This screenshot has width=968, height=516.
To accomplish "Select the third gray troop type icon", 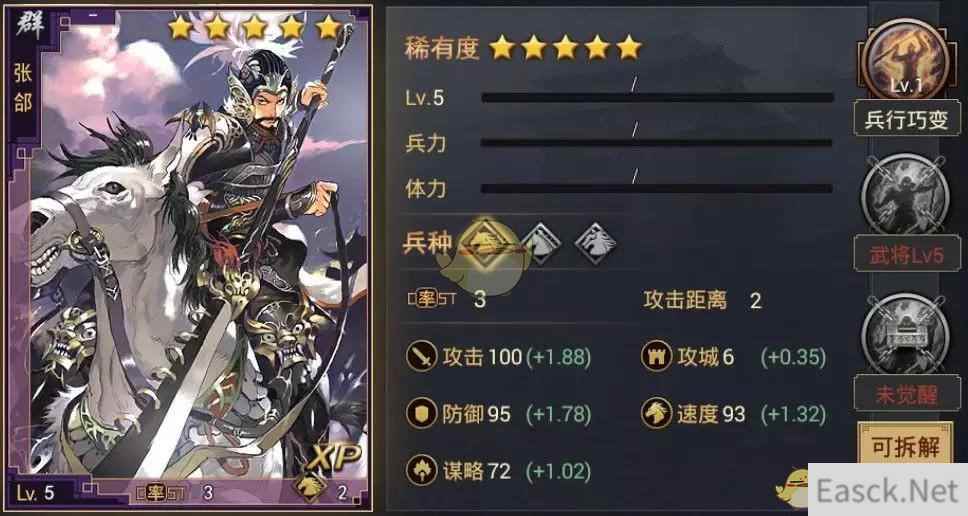I will point(595,244).
